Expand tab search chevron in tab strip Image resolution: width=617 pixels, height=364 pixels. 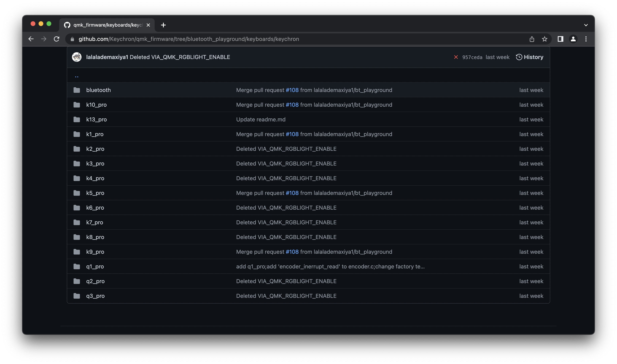(x=586, y=25)
